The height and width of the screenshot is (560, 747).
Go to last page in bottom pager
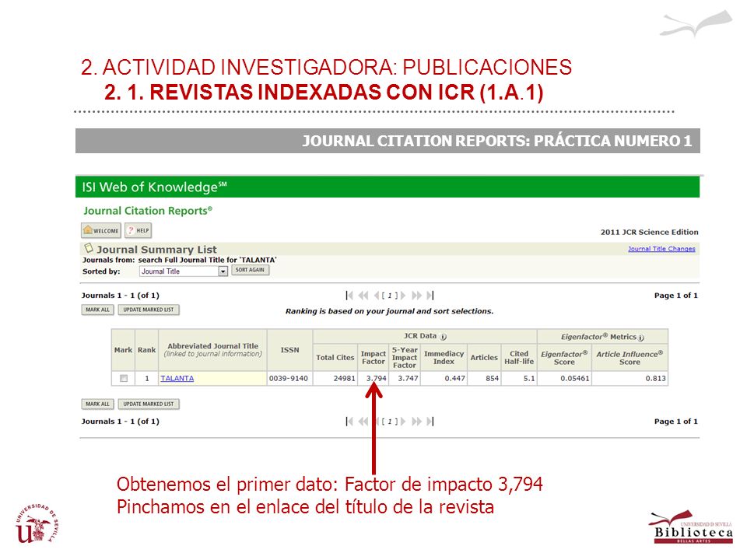430,422
